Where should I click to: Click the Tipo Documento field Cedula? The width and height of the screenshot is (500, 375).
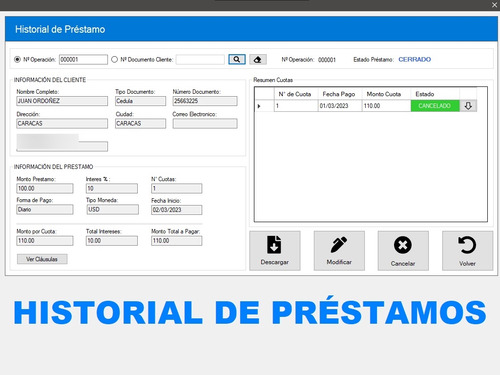140,101
